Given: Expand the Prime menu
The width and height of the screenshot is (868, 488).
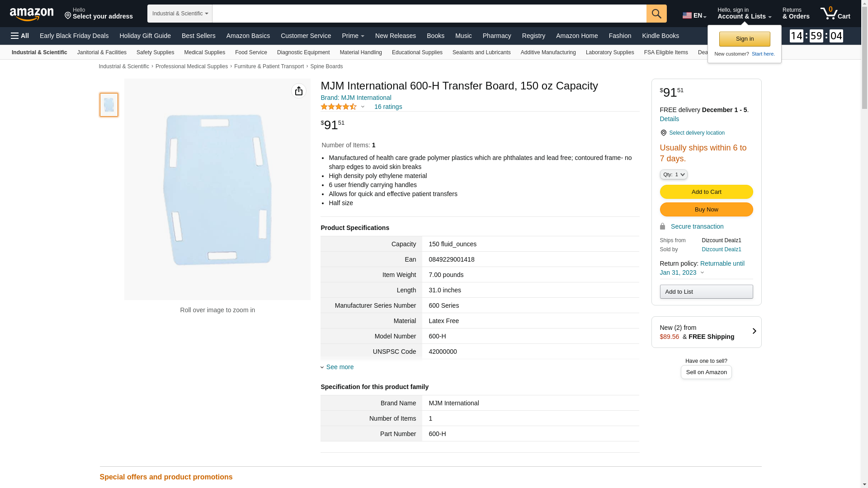Looking at the screenshot, I should click(x=353, y=36).
